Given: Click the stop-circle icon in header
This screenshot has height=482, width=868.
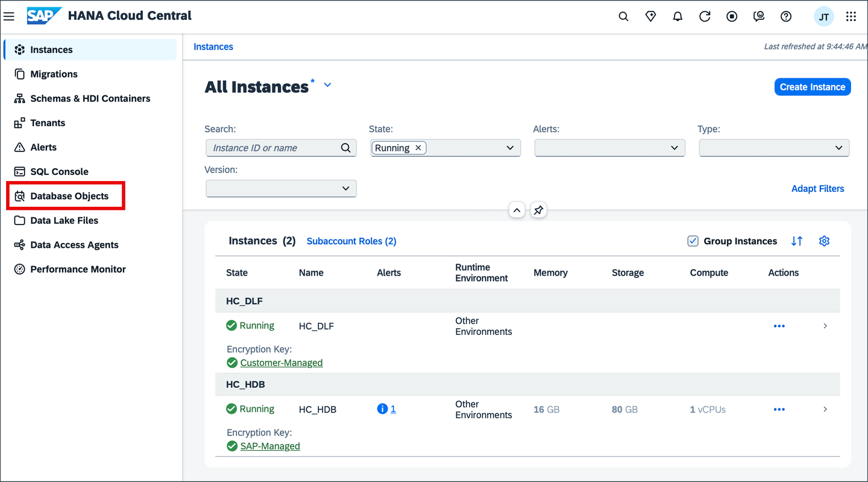Looking at the screenshot, I should 732,17.
